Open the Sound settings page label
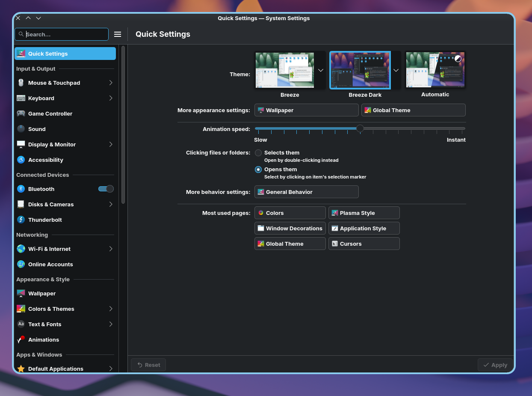The image size is (532, 396). (x=37, y=129)
